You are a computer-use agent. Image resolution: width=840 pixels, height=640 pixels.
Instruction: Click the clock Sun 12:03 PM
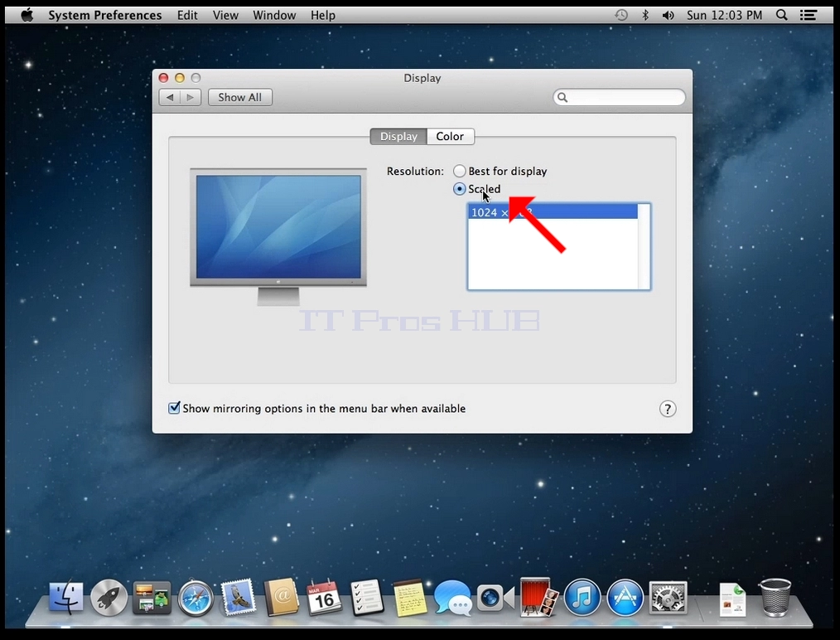(724, 15)
